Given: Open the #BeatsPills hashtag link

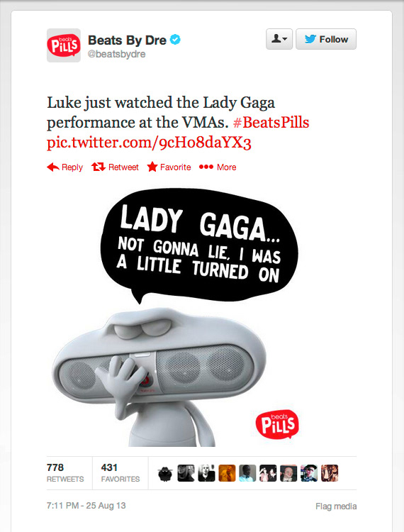Looking at the screenshot, I should 271,123.
